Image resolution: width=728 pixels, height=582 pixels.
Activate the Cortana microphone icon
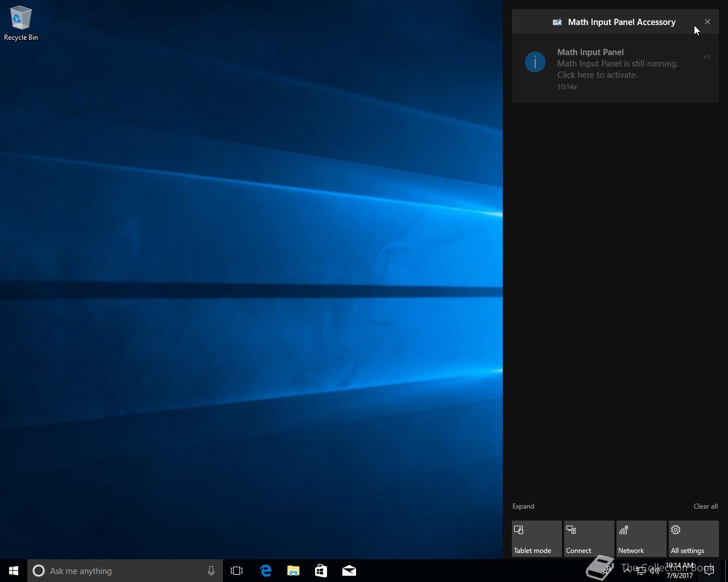(211, 571)
